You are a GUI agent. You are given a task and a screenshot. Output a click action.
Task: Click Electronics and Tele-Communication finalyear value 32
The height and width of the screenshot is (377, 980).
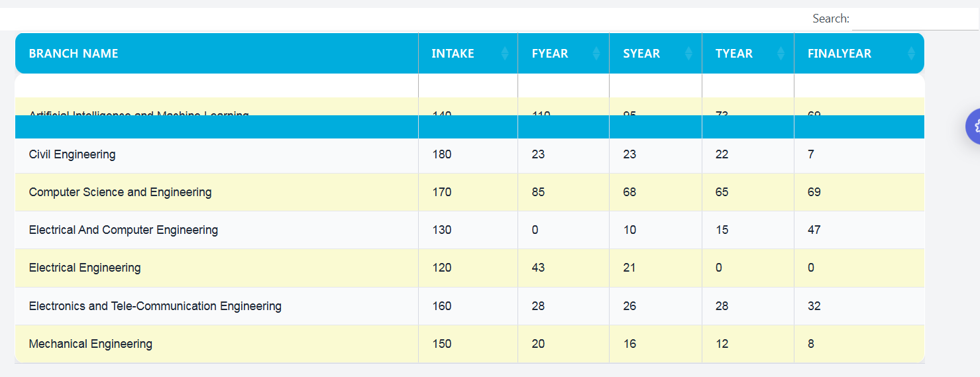[x=814, y=306]
